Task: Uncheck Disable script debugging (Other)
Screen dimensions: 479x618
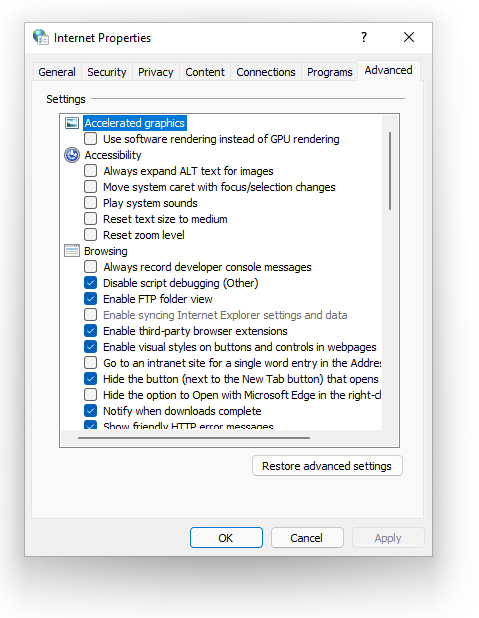Action: point(91,283)
